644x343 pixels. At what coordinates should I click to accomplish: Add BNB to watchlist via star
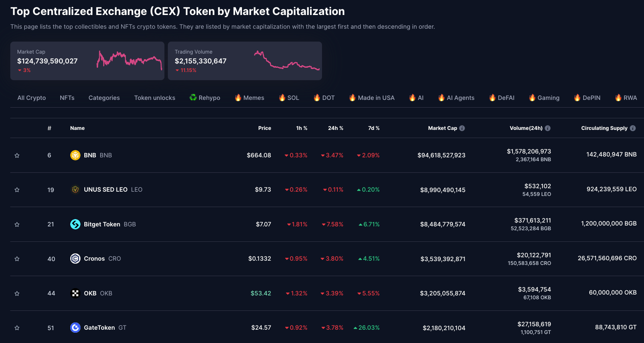[17, 155]
